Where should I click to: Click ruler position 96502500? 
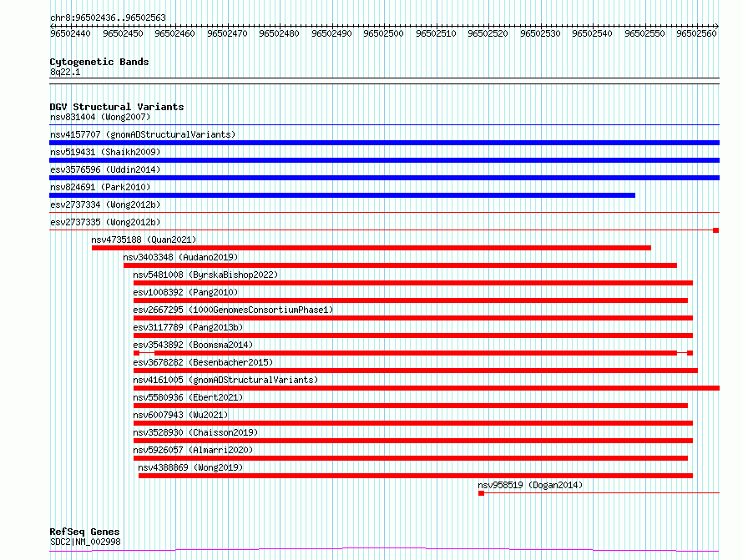tap(384, 33)
